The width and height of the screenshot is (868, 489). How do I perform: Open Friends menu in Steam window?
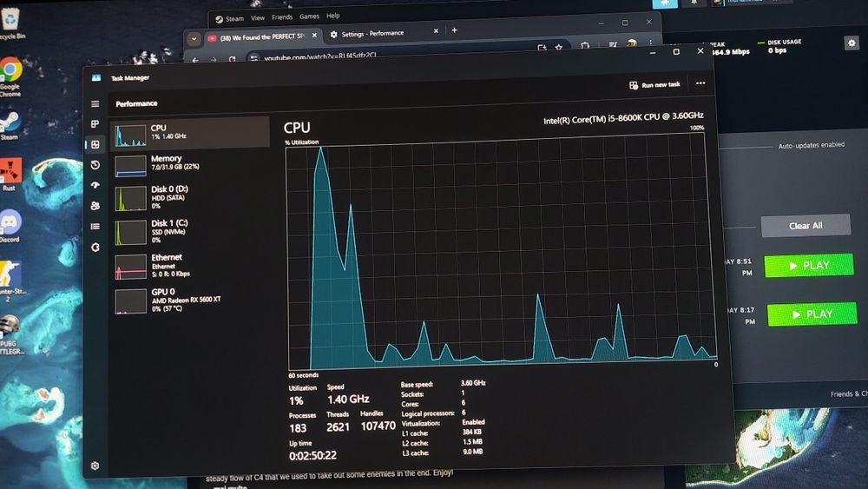[x=282, y=17]
